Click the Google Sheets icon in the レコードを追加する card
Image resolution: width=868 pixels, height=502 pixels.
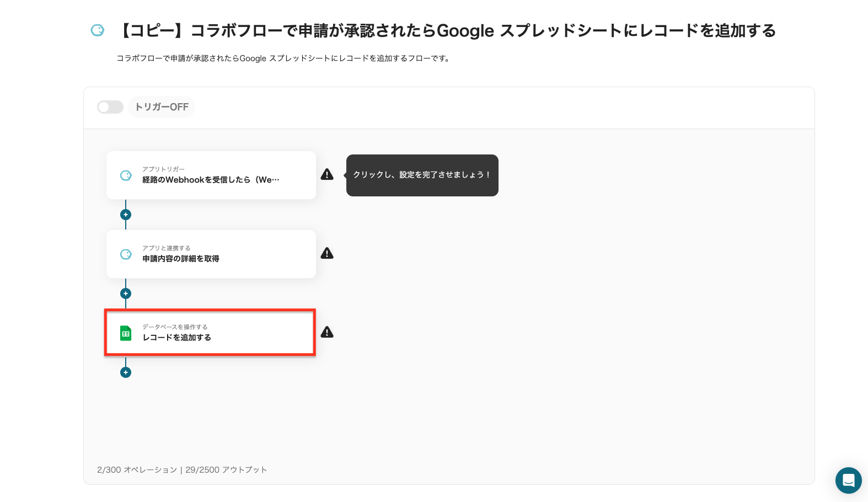pos(126,333)
